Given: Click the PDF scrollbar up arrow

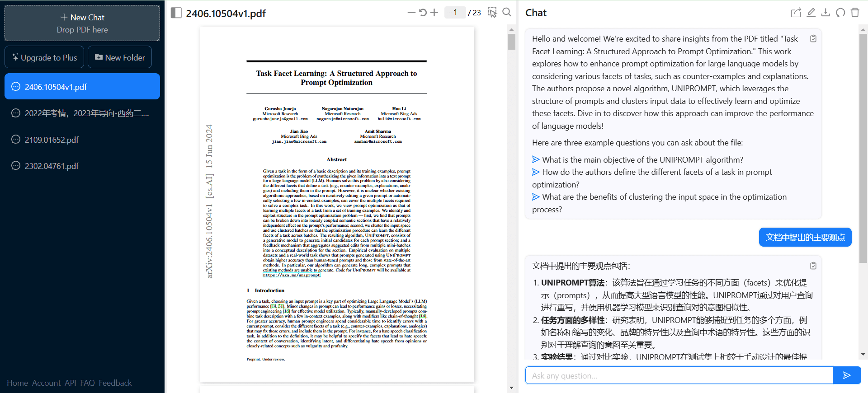Looking at the screenshot, I should point(511,29).
